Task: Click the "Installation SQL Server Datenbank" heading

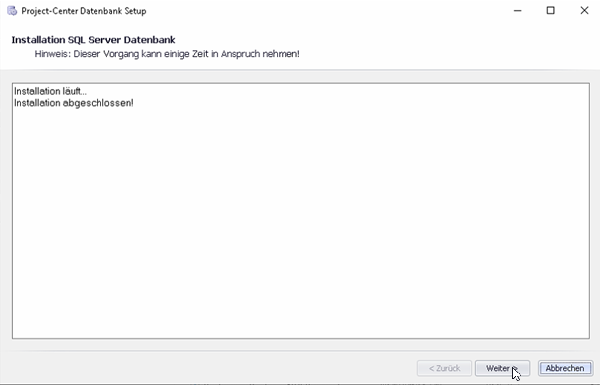Action: click(x=93, y=40)
